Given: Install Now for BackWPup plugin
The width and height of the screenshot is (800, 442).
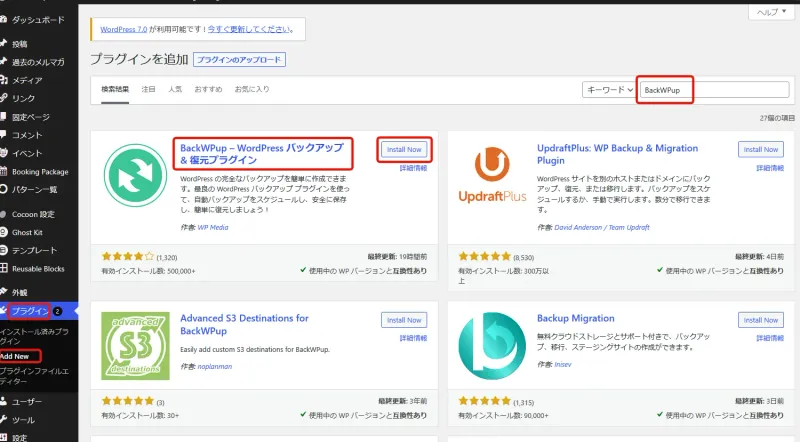Looking at the screenshot, I should [x=404, y=150].
